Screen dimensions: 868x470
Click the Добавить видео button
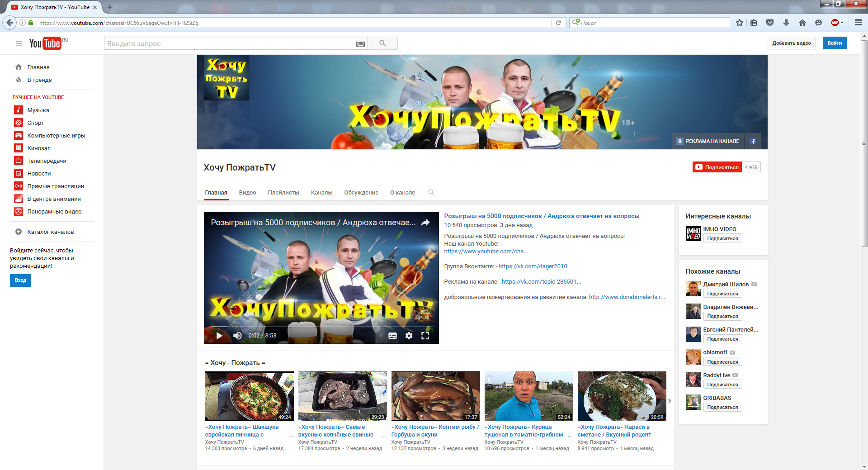click(x=792, y=43)
